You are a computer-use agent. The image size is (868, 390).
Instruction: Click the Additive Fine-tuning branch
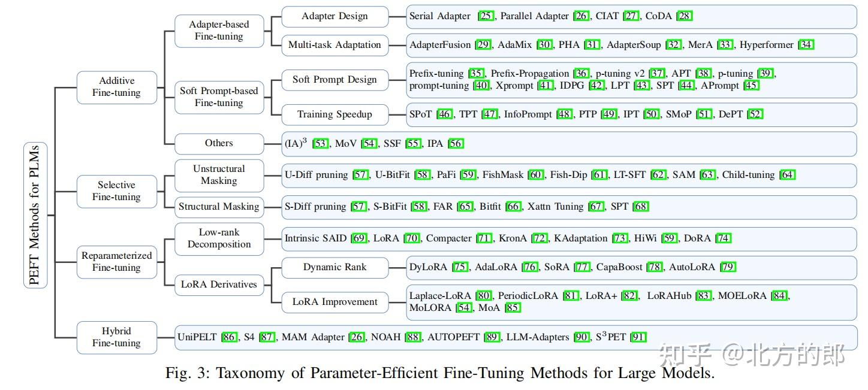point(117,87)
